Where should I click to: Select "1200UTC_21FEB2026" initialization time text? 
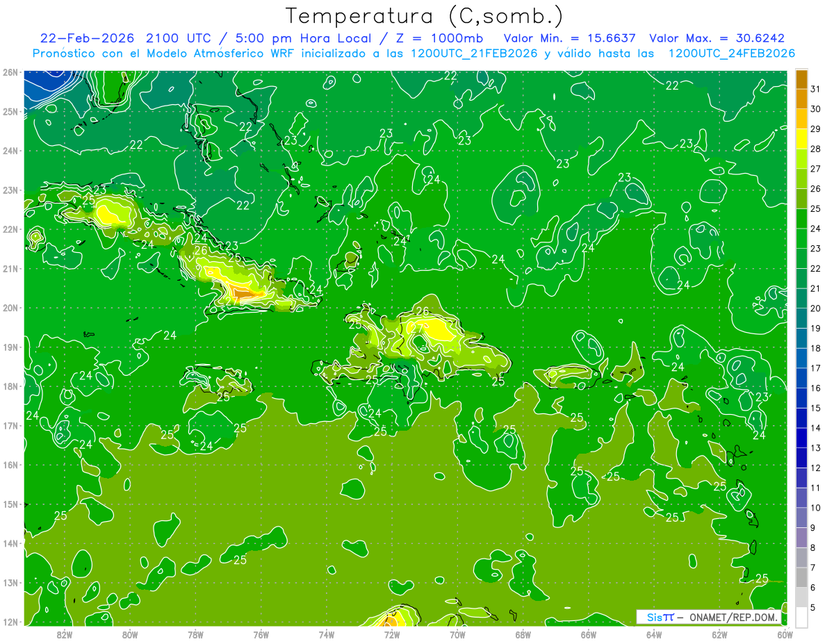[x=473, y=53]
